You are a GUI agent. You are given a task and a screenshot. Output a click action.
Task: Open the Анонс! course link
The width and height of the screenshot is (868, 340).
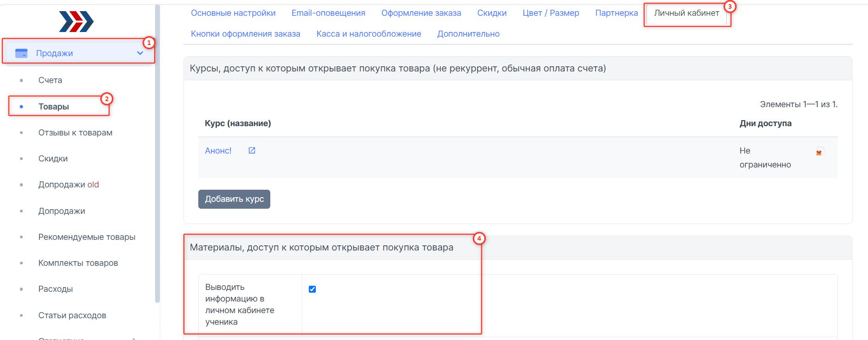218,151
